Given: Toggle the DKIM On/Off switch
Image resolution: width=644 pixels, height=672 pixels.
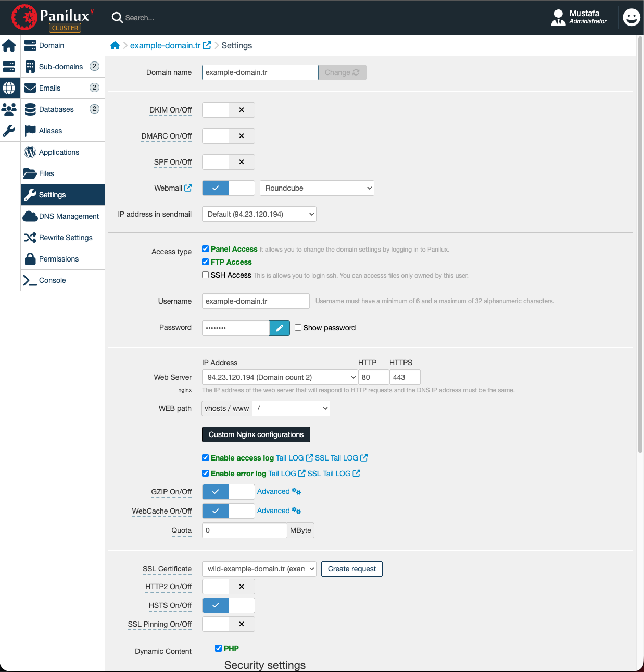Looking at the screenshot, I should pos(228,110).
